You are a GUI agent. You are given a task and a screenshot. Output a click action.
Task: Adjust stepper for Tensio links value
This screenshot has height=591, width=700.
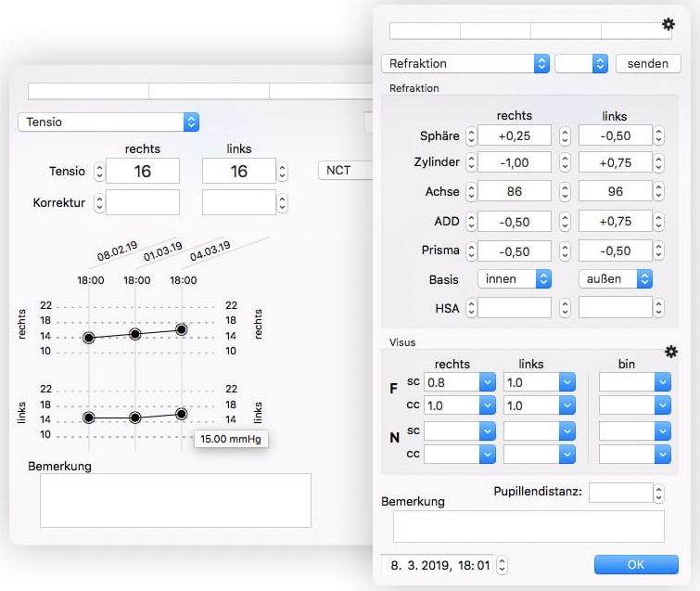click(x=282, y=172)
